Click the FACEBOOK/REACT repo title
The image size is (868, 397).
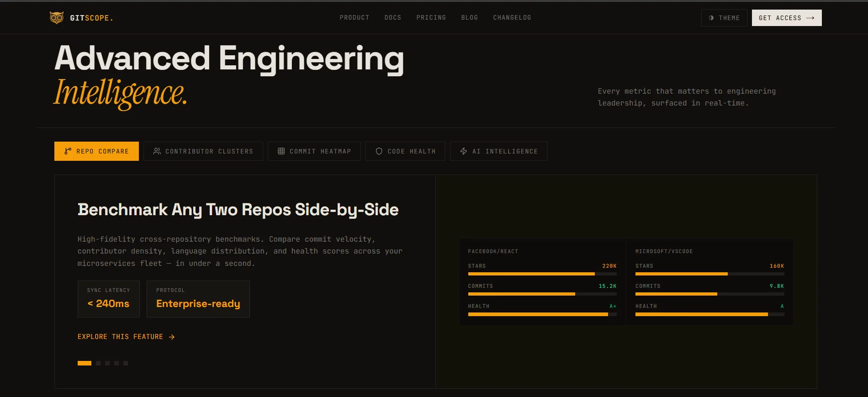493,251
